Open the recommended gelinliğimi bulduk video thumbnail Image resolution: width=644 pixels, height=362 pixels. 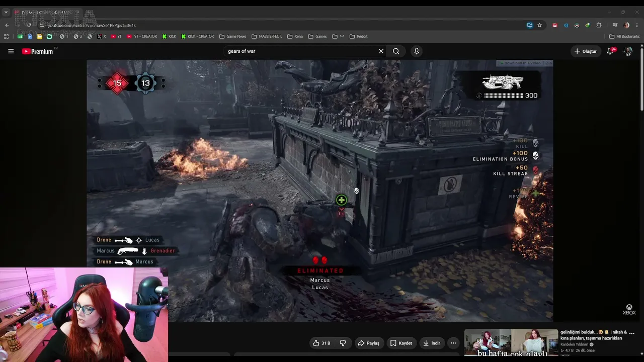coord(511,342)
